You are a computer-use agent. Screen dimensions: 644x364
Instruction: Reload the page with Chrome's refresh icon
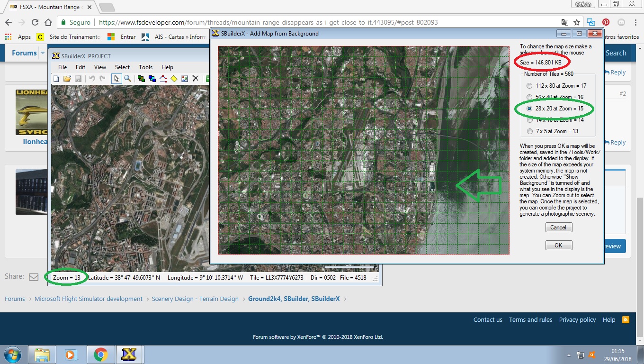click(35, 22)
